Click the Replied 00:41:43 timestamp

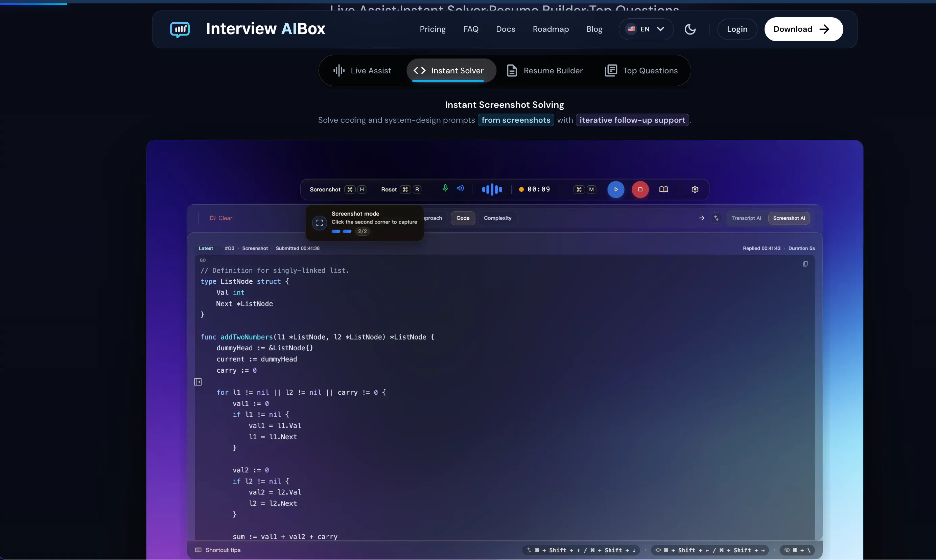tap(761, 248)
